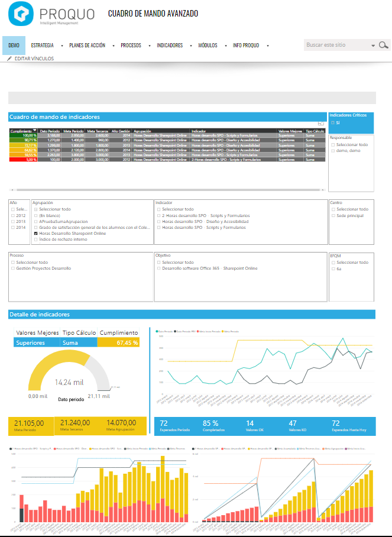Click the Editar Vínculos link

[x=34, y=59]
